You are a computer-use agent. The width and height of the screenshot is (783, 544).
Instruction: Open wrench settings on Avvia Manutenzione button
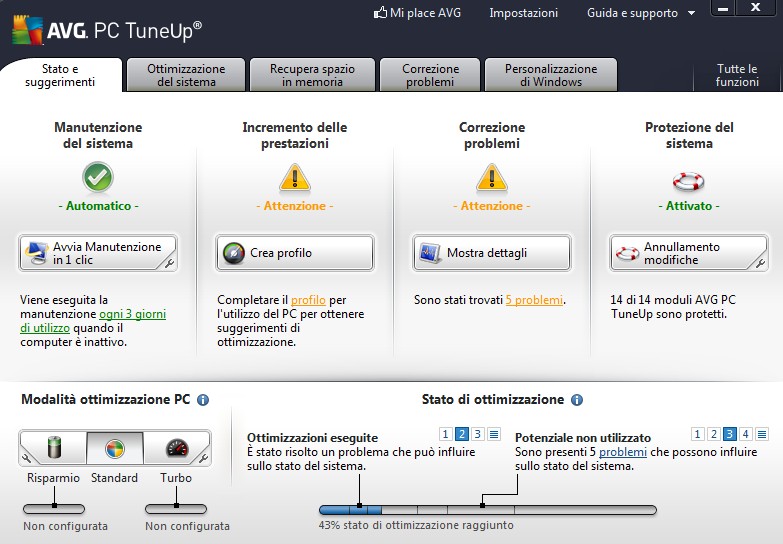coord(169,263)
